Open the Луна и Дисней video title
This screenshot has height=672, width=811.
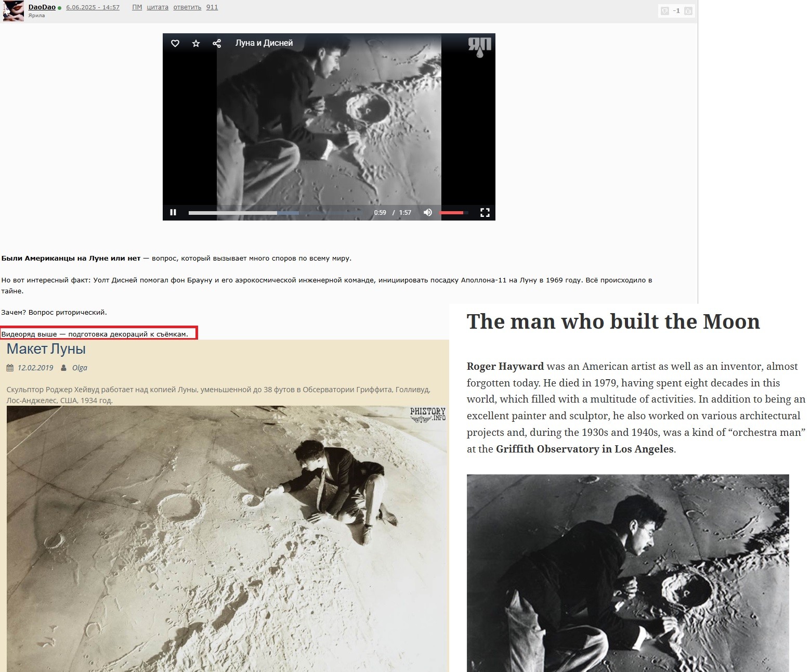pos(264,43)
